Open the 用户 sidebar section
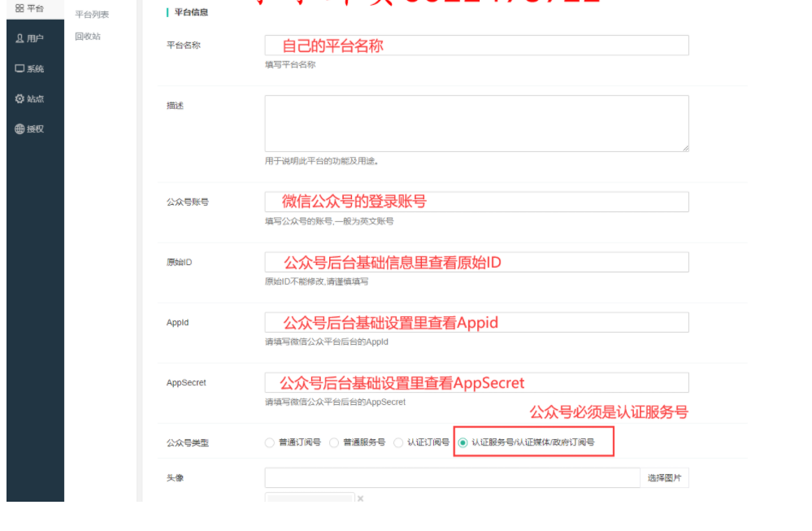Image resolution: width=812 pixels, height=531 pixels. pos(35,38)
